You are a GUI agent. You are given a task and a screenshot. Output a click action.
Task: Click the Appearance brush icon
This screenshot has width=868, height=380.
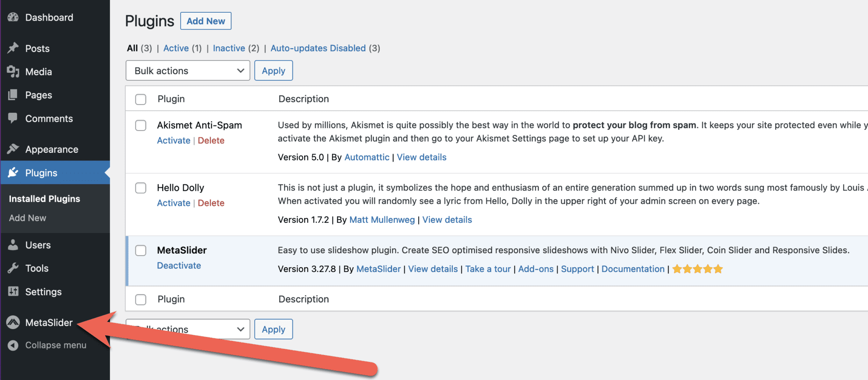13,149
